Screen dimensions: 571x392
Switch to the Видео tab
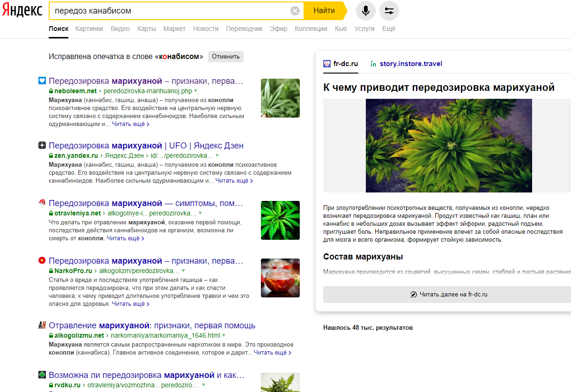pos(120,29)
